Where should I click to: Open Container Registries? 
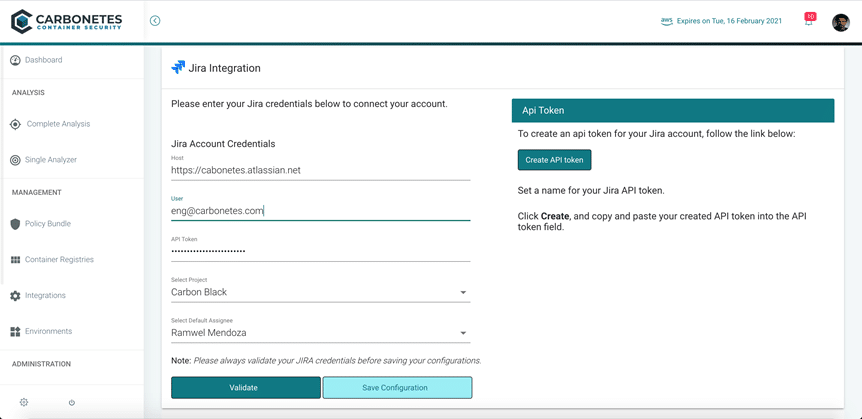coord(59,260)
